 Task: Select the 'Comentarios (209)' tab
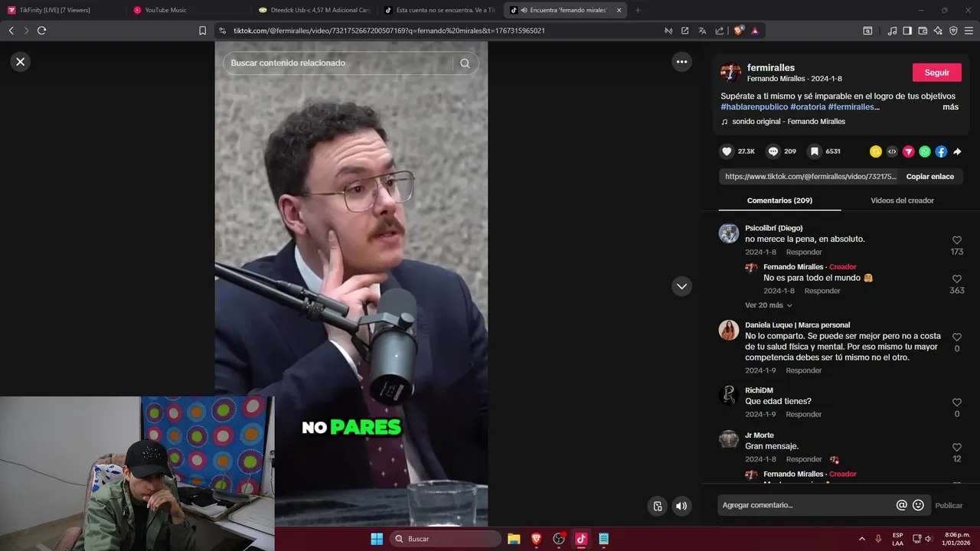(779, 201)
